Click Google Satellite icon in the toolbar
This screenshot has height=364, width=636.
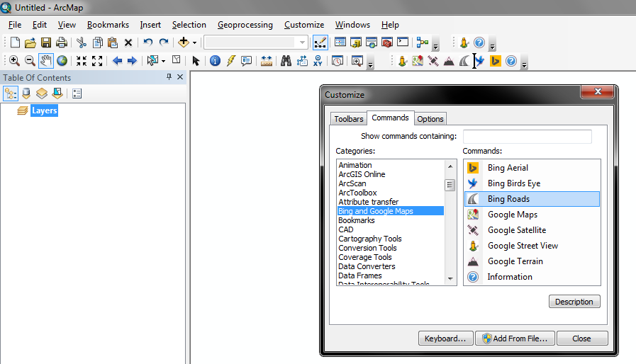point(433,61)
